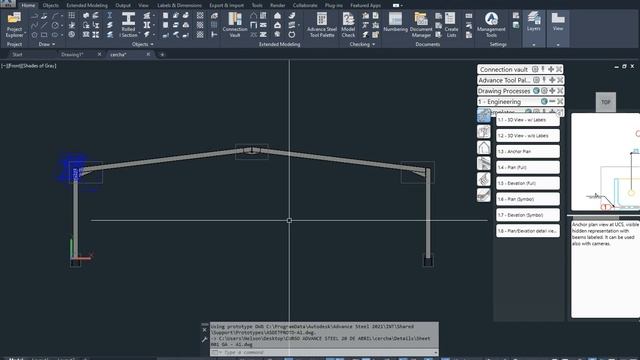Image resolution: width=640 pixels, height=360 pixels.
Task: Click the View ribbon panel button
Action: point(558,21)
